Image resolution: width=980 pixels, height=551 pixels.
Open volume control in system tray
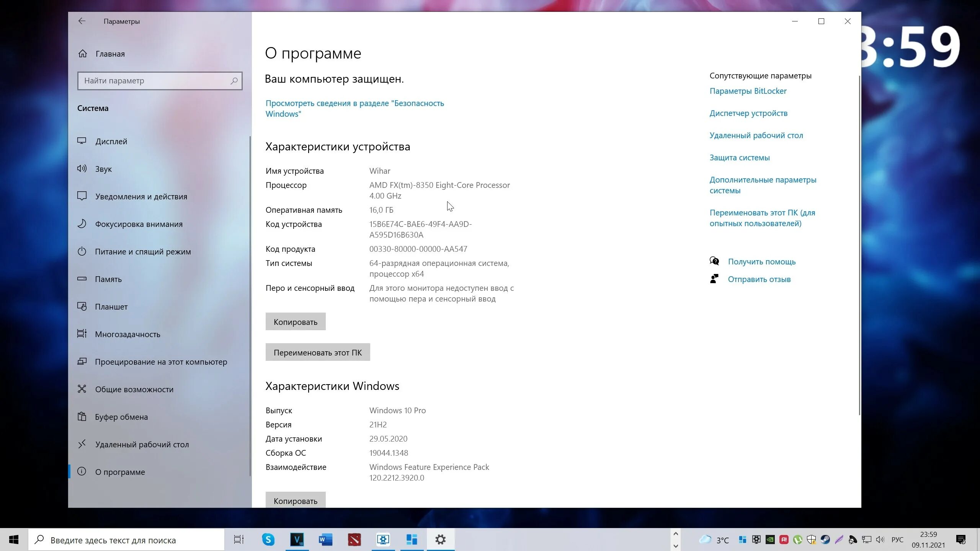click(x=880, y=540)
